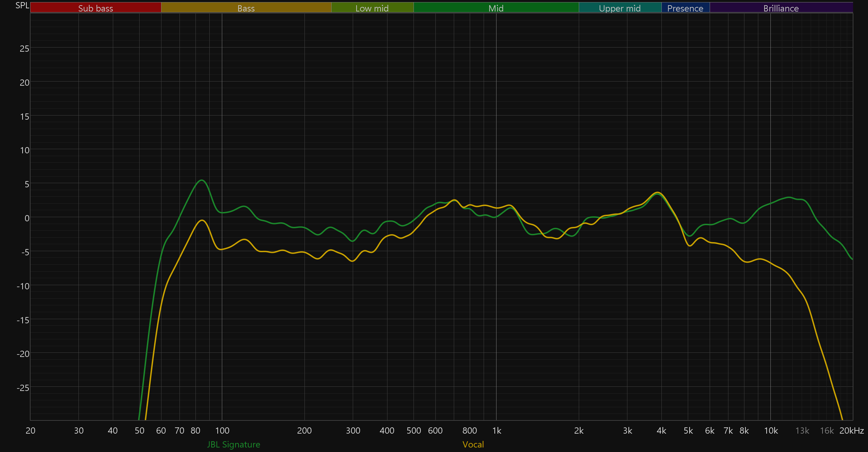Click the Low mid band header
Image resolution: width=868 pixels, height=452 pixels.
[x=372, y=8]
